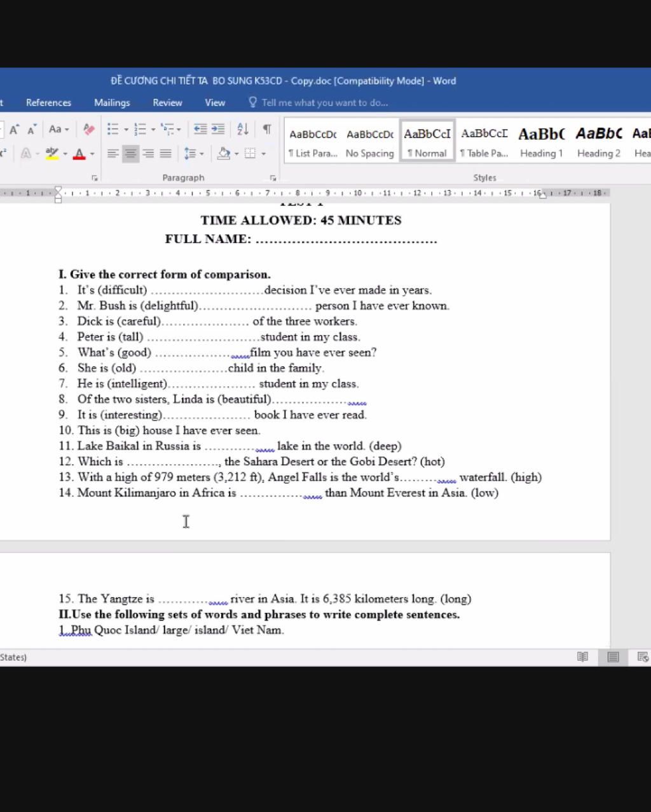
Task: Click the Borders icon
Action: (250, 153)
